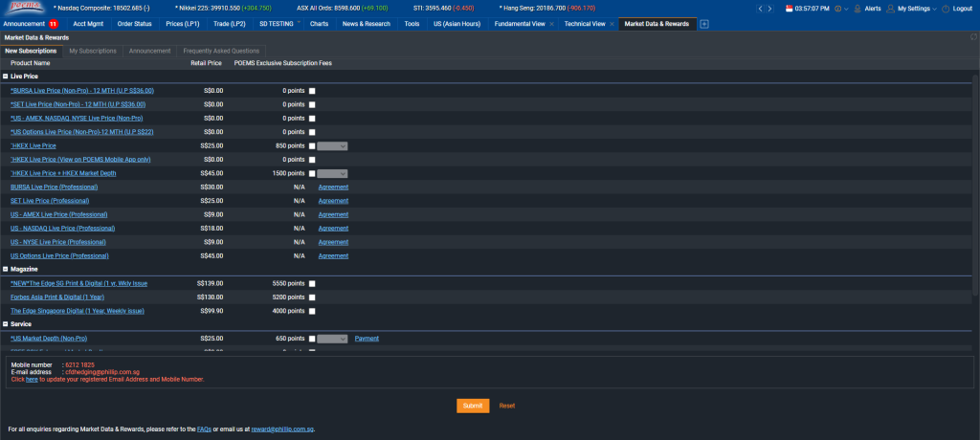Open the Order Status tab
The image size is (980, 440).
coord(134,24)
